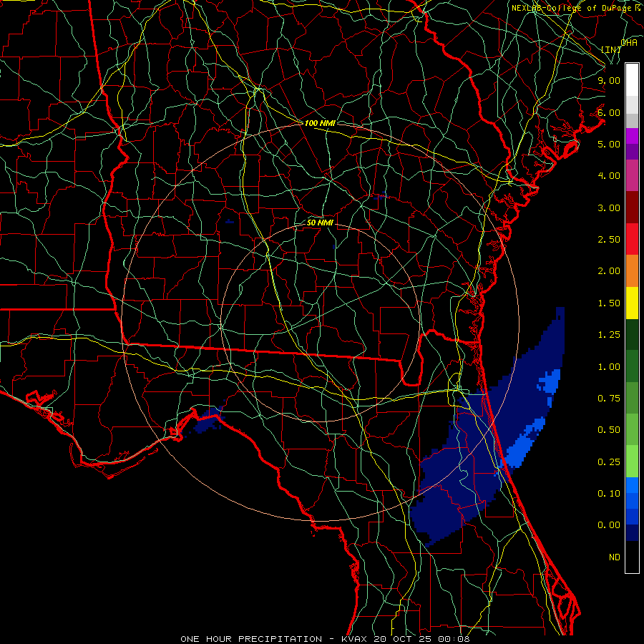Screen dimensions: 644x644
Task: Click the '1.50' legend value
Action: click(609, 303)
